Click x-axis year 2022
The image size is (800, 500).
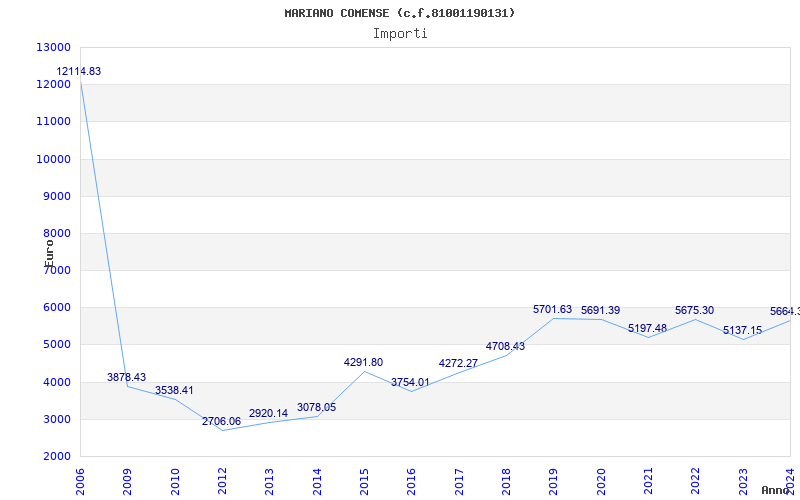(x=696, y=482)
